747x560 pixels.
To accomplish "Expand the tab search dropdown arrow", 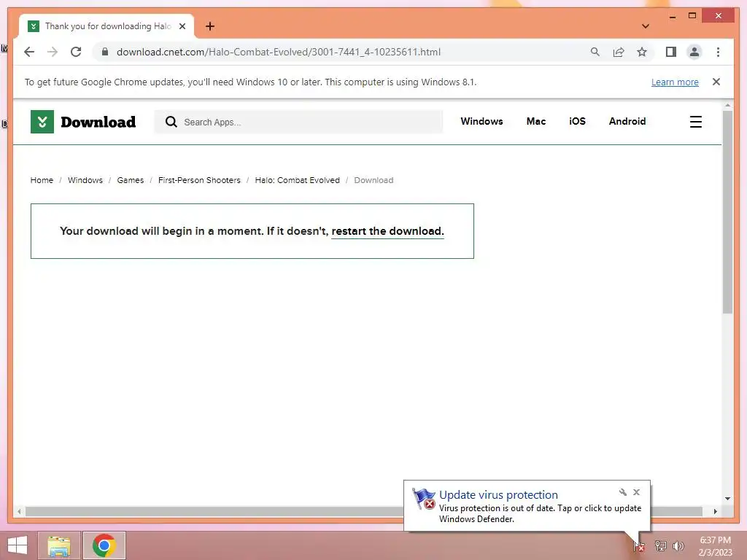I will [x=645, y=26].
